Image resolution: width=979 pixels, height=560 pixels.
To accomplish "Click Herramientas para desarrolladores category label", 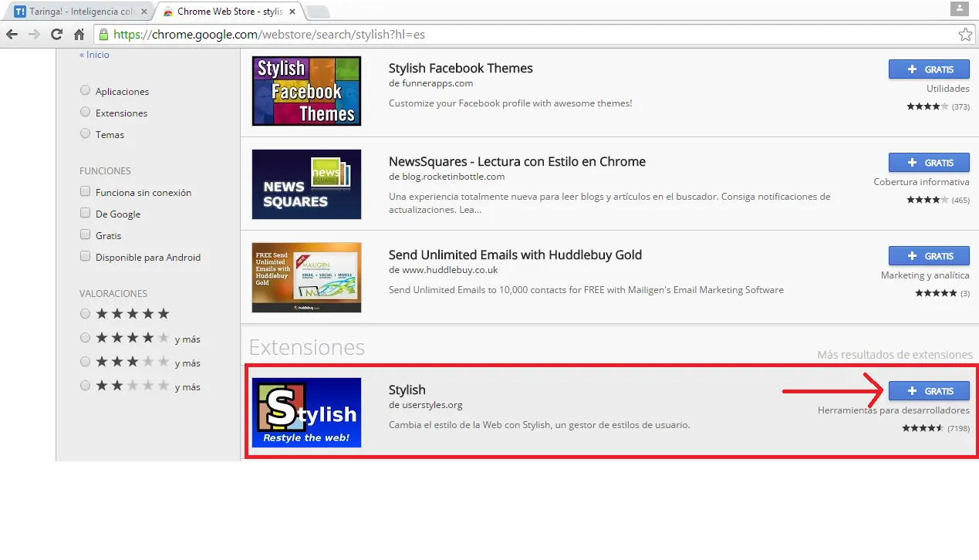I will click(893, 410).
